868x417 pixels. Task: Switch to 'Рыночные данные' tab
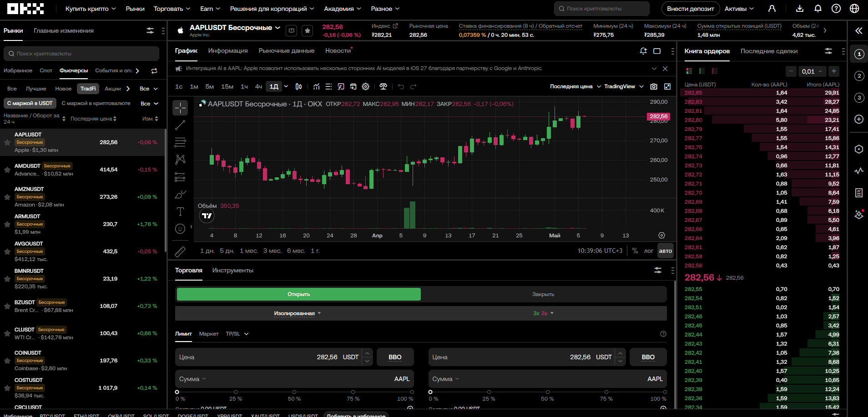pos(287,50)
